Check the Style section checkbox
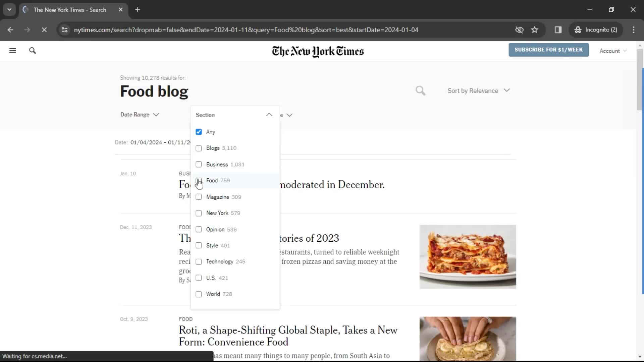This screenshot has width=644, height=362. point(199,245)
